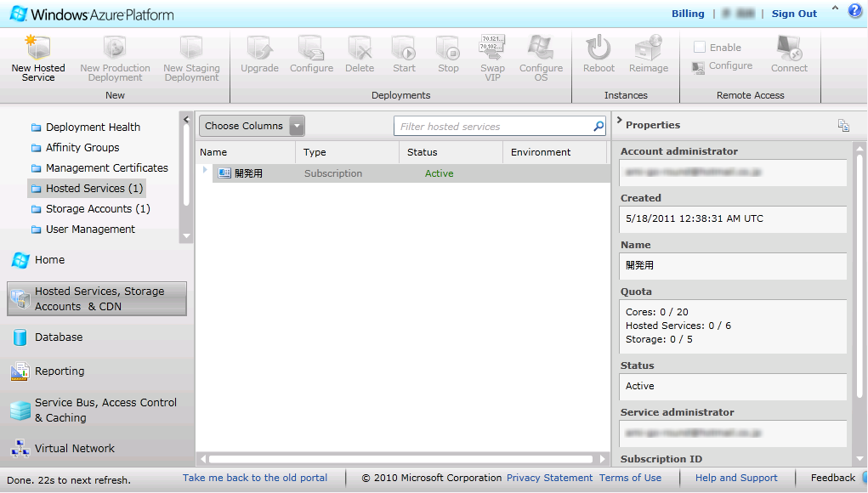Sort by the Name column header
Image resolution: width=868 pixels, height=493 pixels.
pyautogui.click(x=245, y=152)
